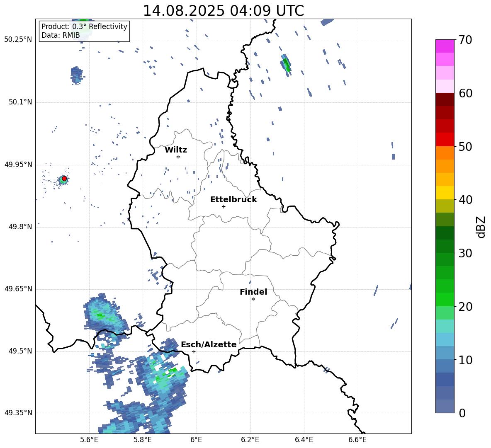Select the Wiltz station label
Image resolution: width=491 pixels, height=448 pixels.
tap(176, 150)
